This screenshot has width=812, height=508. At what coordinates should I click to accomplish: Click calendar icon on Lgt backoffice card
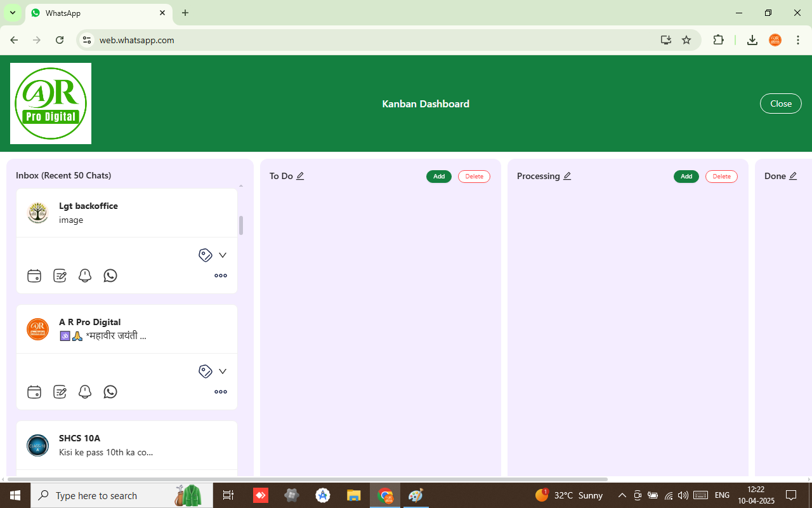point(34,276)
